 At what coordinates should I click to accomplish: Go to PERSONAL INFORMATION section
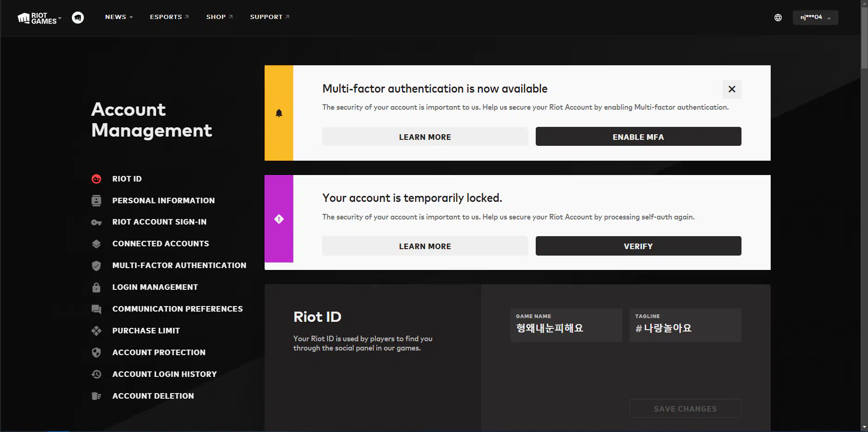[x=164, y=200]
